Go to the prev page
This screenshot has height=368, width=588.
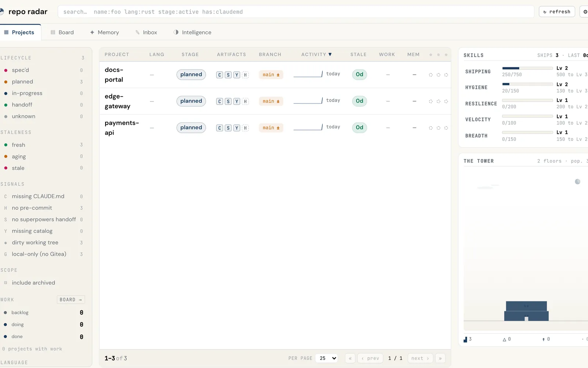[370, 358]
